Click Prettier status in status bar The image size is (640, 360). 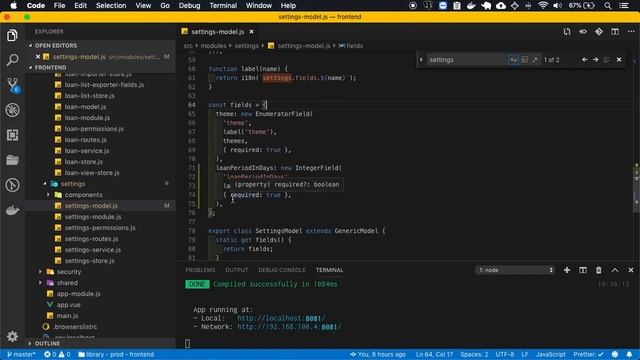[588, 354]
